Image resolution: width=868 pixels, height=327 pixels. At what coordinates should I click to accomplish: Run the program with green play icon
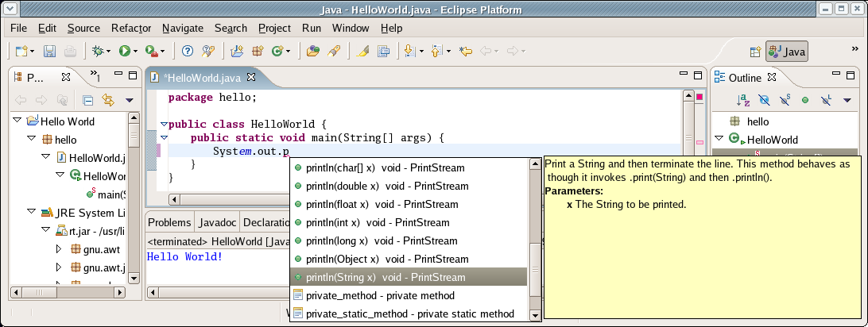(x=125, y=51)
